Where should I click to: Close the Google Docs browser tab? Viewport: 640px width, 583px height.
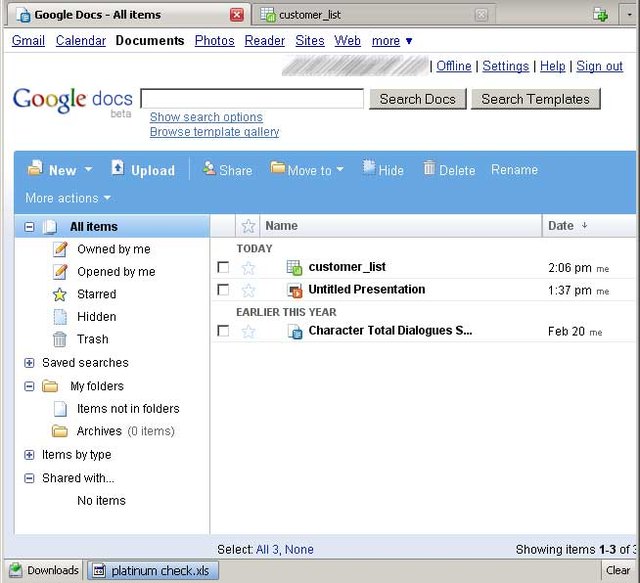[237, 15]
